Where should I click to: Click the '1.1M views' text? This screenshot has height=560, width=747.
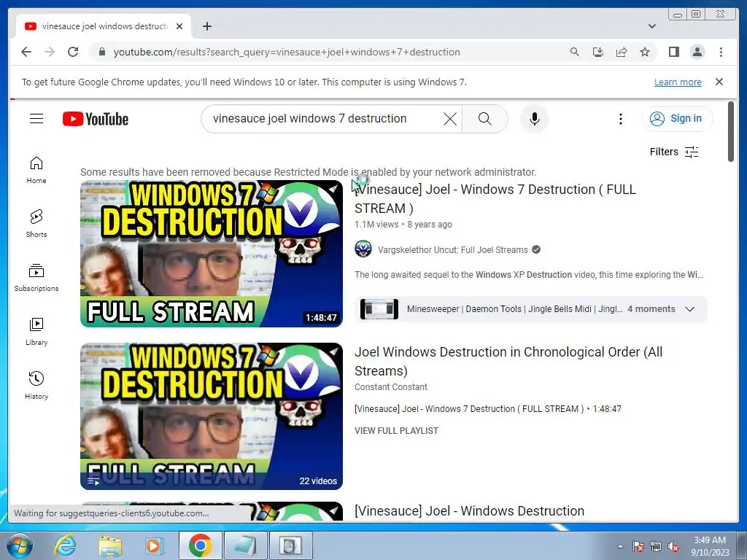(376, 225)
